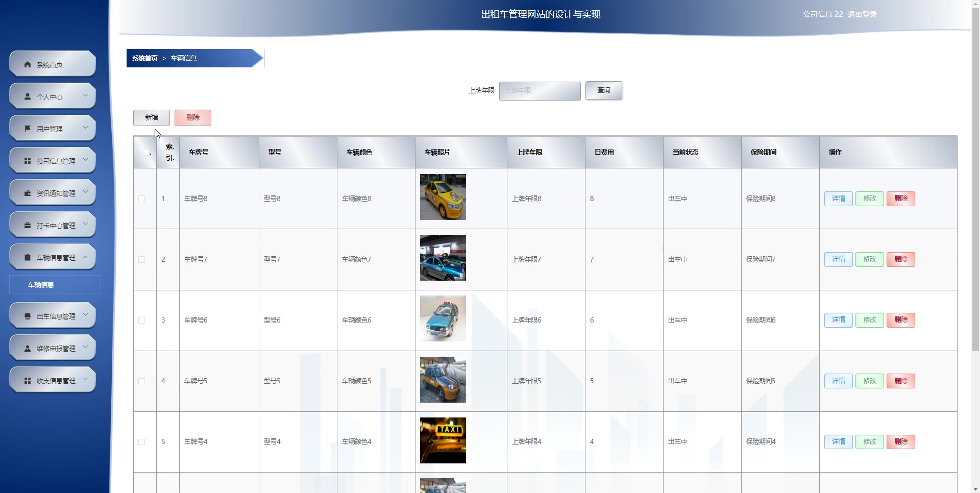Check the checkbox for row 车牌号5
980x493 pixels.
pyautogui.click(x=142, y=381)
